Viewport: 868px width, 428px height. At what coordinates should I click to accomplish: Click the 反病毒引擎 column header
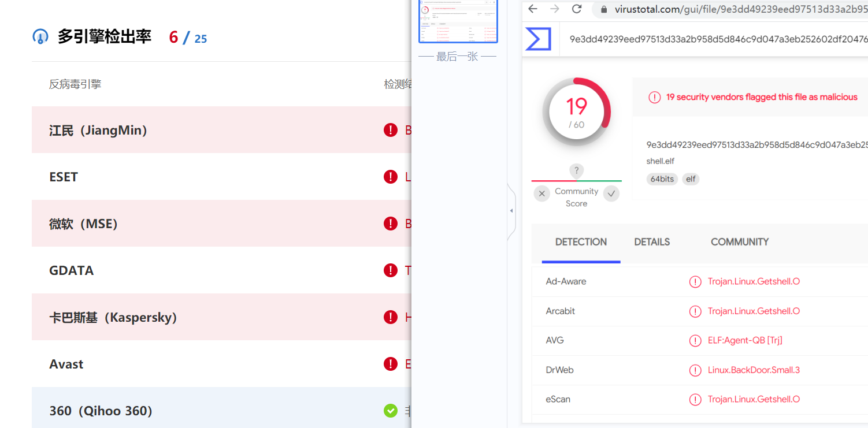(x=75, y=84)
